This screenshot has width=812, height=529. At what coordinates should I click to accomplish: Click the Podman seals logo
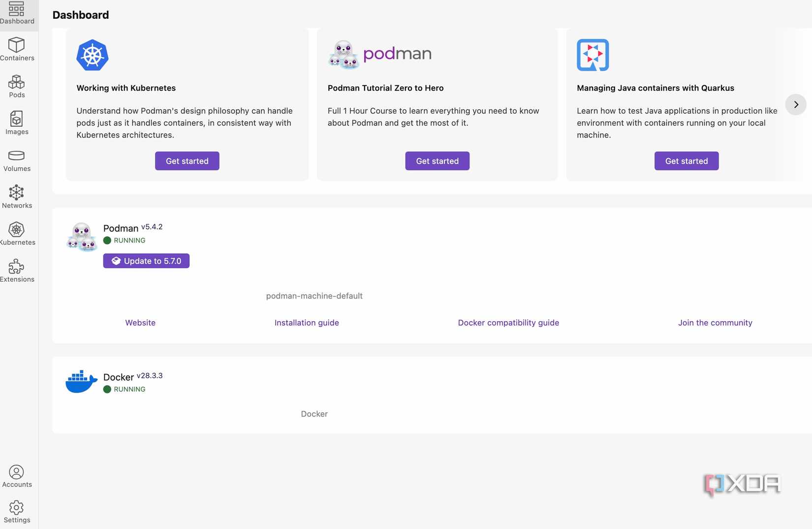point(81,236)
